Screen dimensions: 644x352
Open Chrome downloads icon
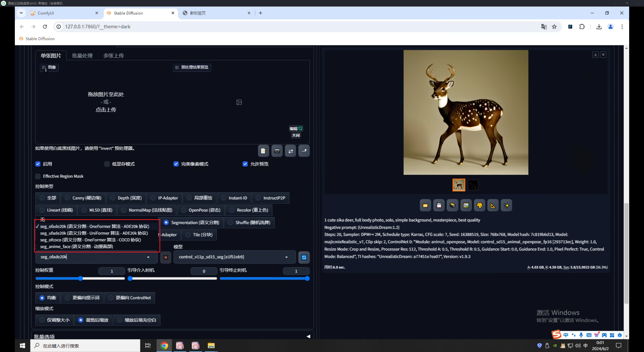pos(599,27)
